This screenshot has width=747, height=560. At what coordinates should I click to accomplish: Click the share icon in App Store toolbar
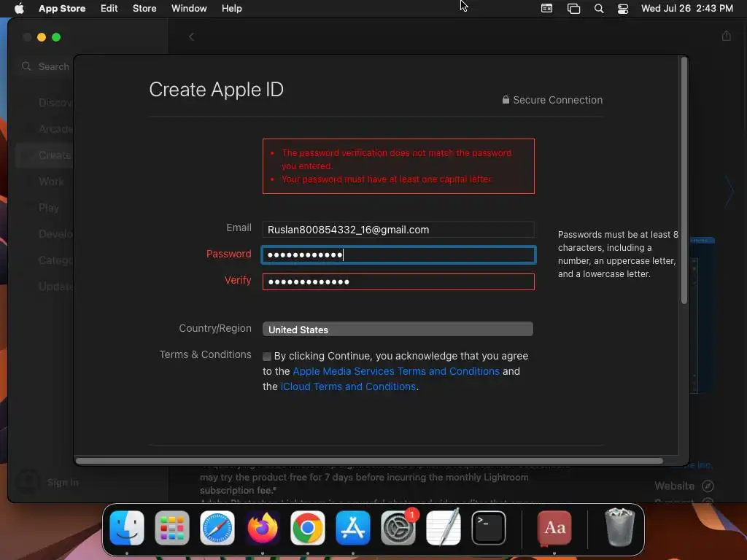[726, 36]
